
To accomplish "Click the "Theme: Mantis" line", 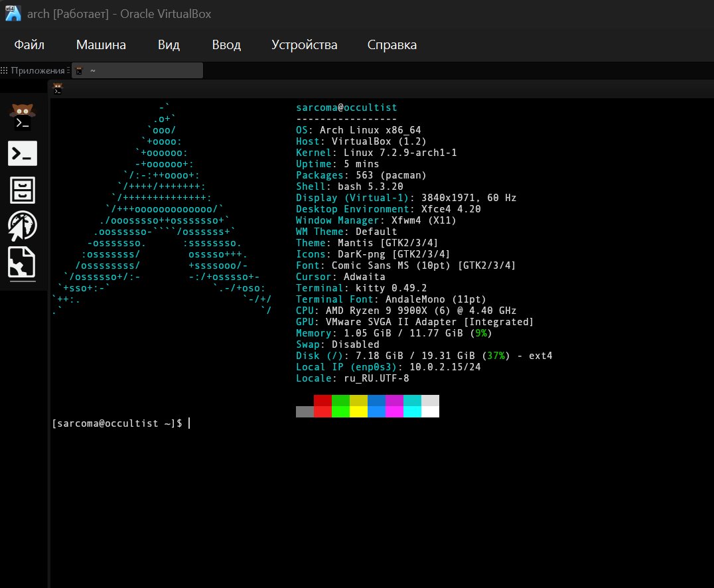I will (x=367, y=243).
